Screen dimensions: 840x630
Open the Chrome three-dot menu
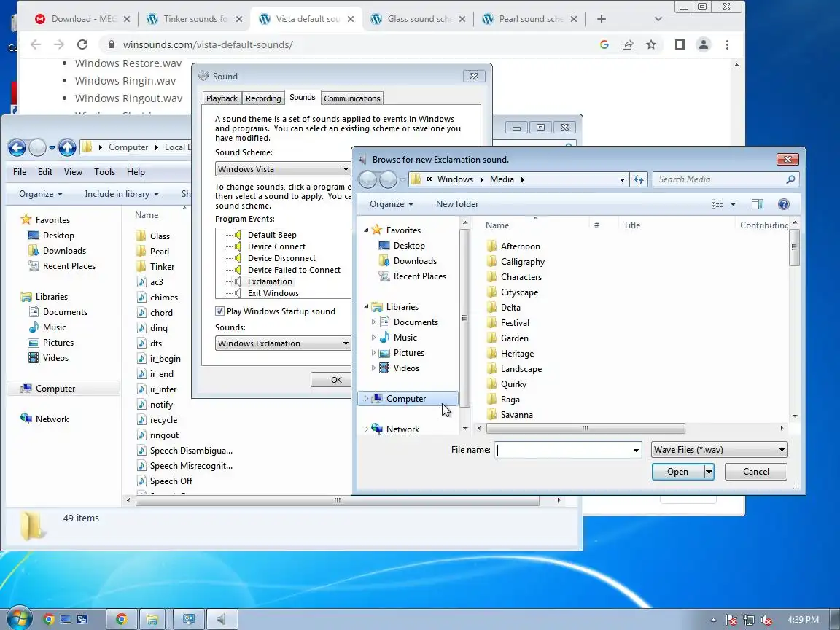727,44
